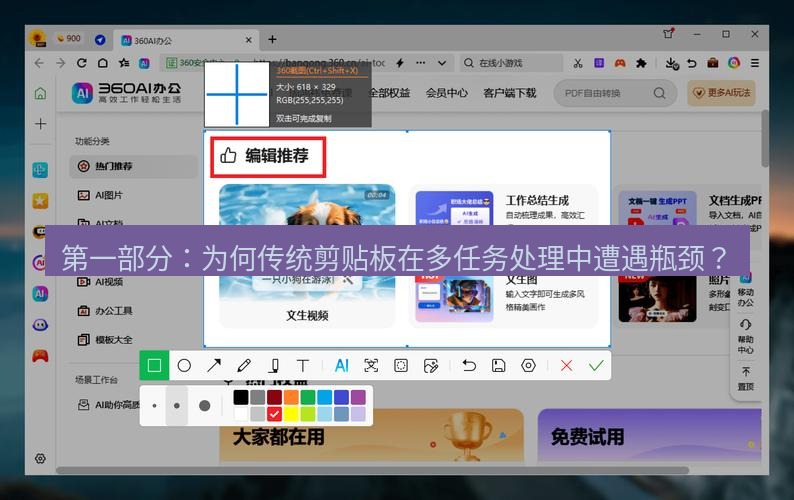Click the dotted rounded-square capture tool
The height and width of the screenshot is (500, 794).
click(401, 365)
